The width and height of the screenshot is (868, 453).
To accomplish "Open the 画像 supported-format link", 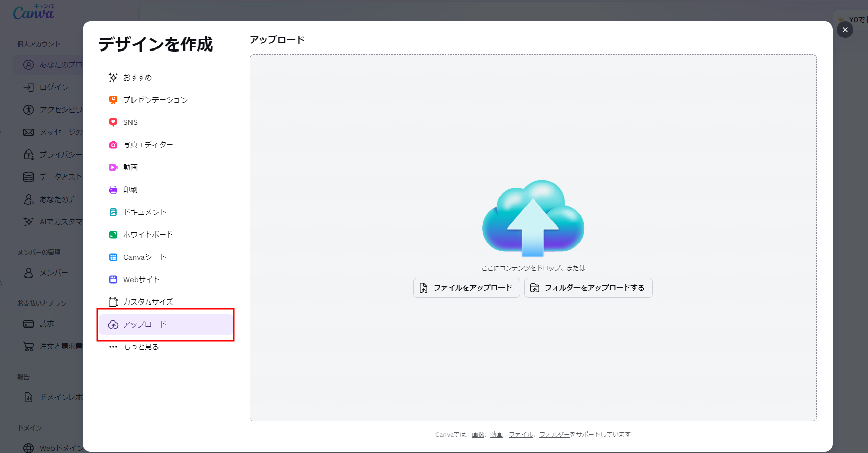I will [x=478, y=435].
